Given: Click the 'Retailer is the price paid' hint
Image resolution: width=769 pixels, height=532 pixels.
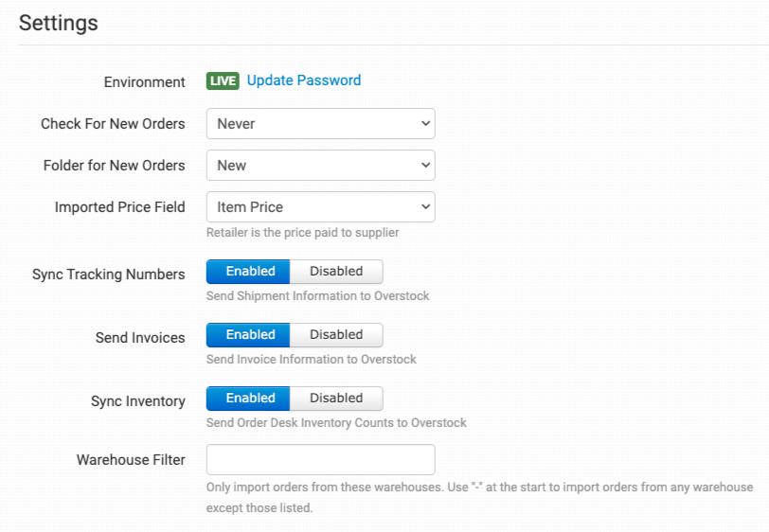Looking at the screenshot, I should click(x=302, y=233).
